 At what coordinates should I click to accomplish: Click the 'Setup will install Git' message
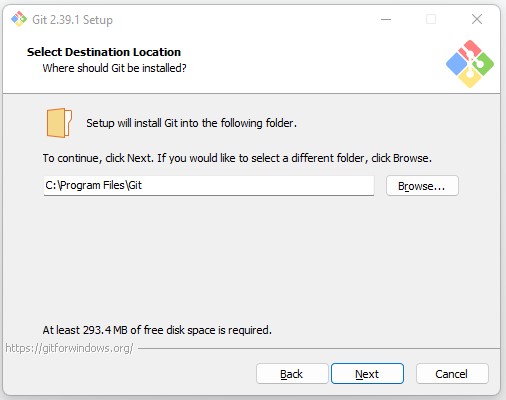point(191,123)
